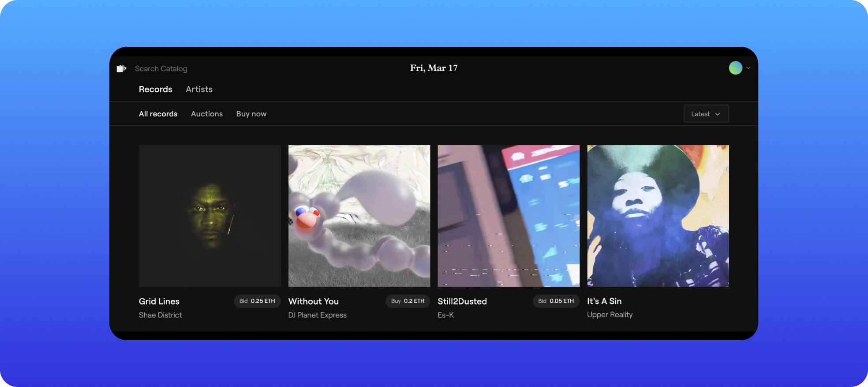Visit artist Upper Reality
The width and height of the screenshot is (868, 387).
tap(610, 315)
